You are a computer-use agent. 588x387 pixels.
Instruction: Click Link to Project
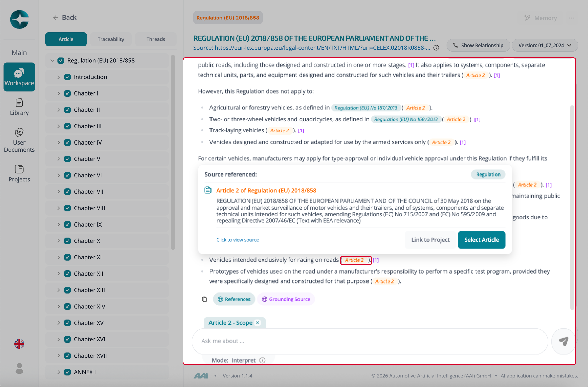click(430, 240)
